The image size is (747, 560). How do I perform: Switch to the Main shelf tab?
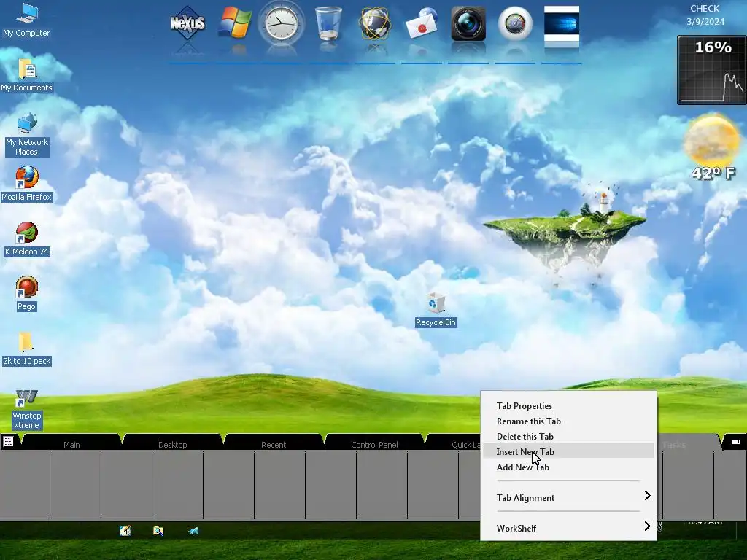[x=71, y=444]
